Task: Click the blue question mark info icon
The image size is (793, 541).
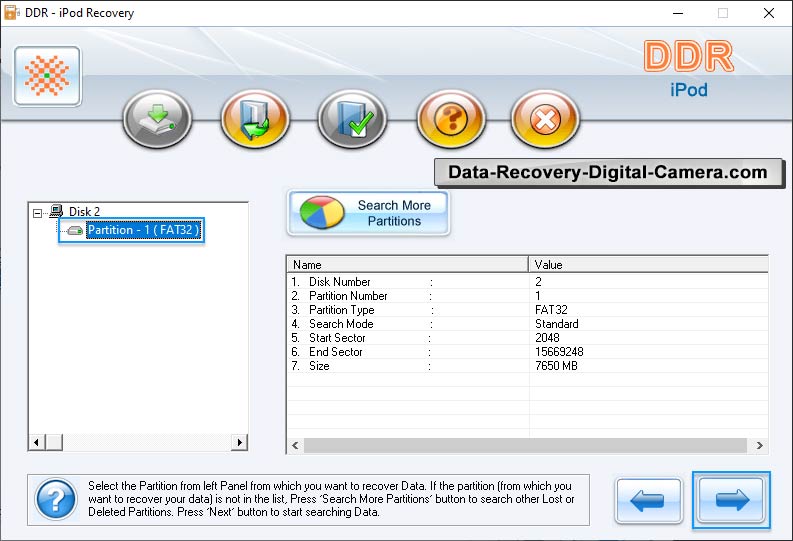Action: [56, 500]
